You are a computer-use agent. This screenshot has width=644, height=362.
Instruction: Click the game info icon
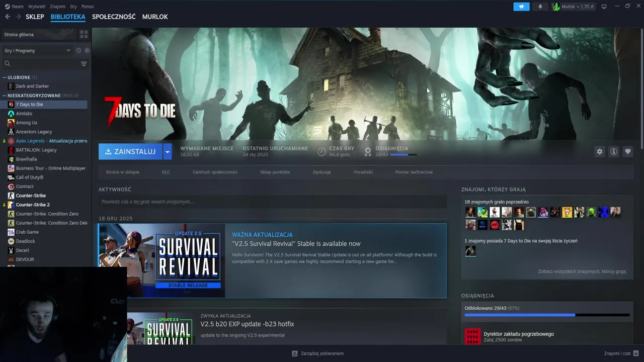(613, 151)
